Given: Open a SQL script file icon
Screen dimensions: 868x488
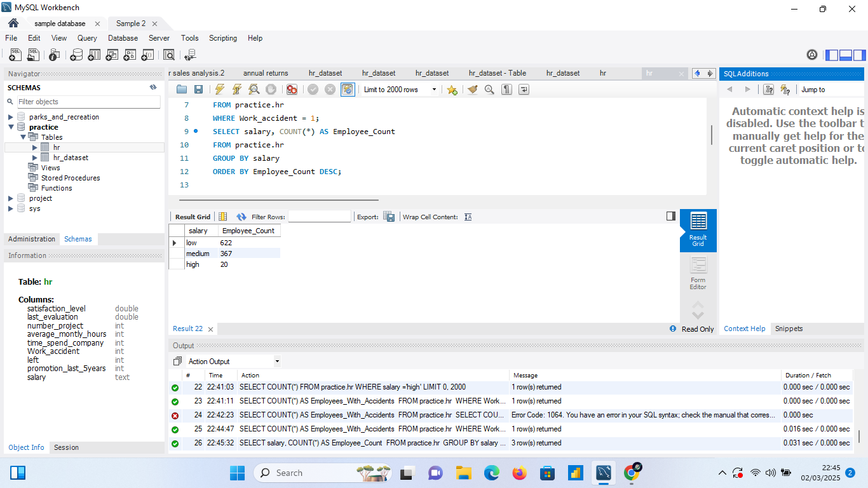Looking at the screenshot, I should pyautogui.click(x=33, y=55).
